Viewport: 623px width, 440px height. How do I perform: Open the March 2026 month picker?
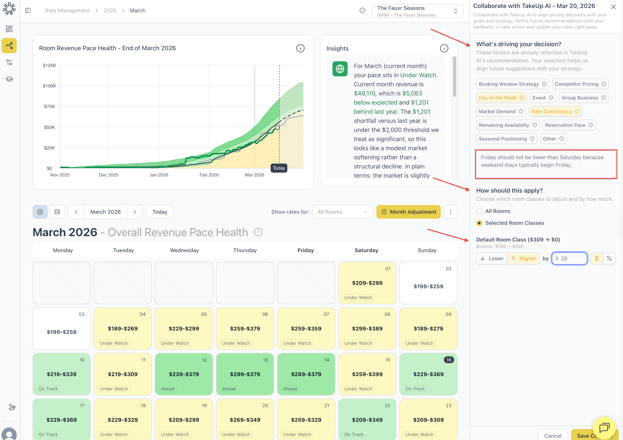(x=105, y=212)
